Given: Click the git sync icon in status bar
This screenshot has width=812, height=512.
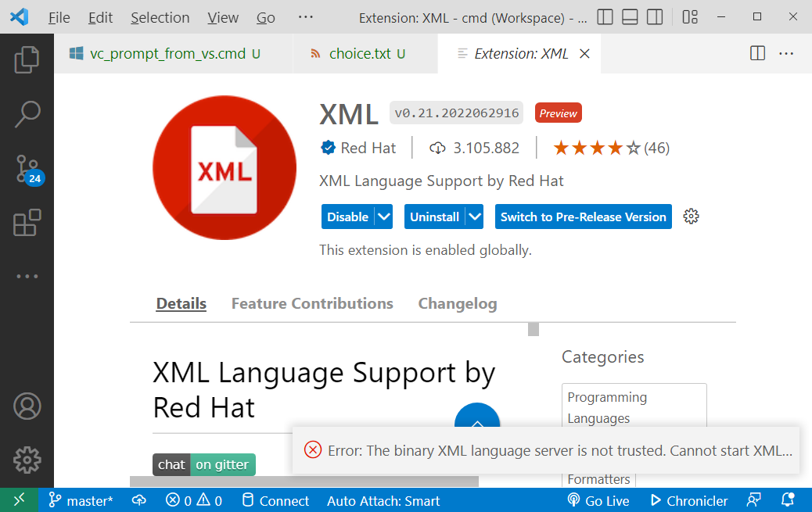Looking at the screenshot, I should [x=138, y=500].
